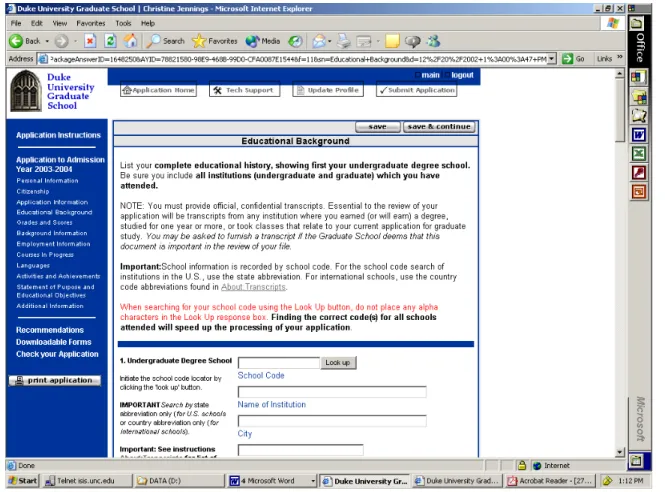Screen dimensions: 665x492
Task: Click the Mail envelope icon
Action: pos(319,41)
